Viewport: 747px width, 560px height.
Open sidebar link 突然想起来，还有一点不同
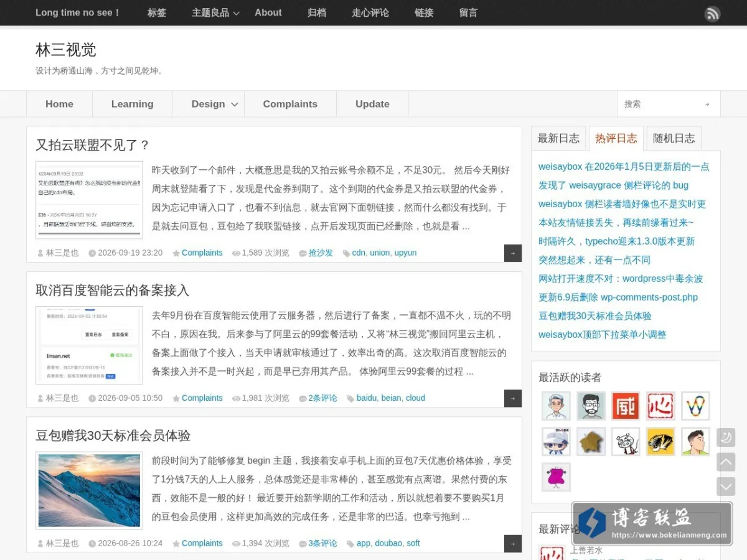594,259
